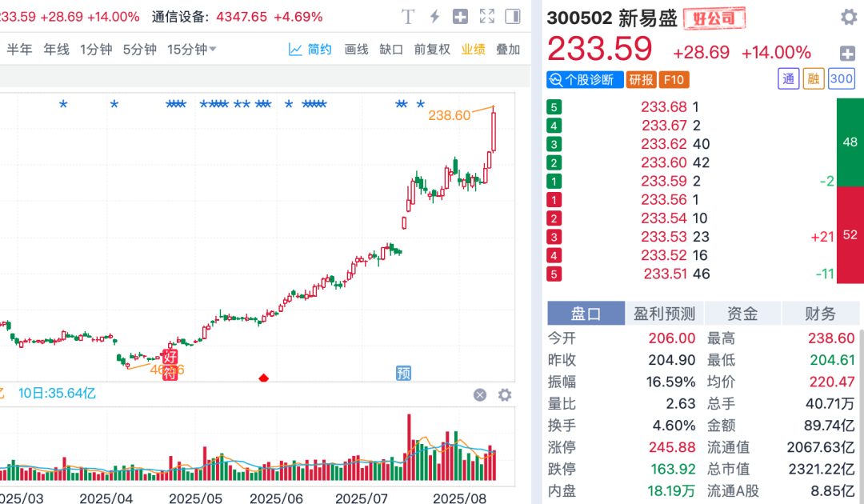Switch to the 财务 tab
Image resolution: width=864 pixels, height=504 pixels.
821,314
